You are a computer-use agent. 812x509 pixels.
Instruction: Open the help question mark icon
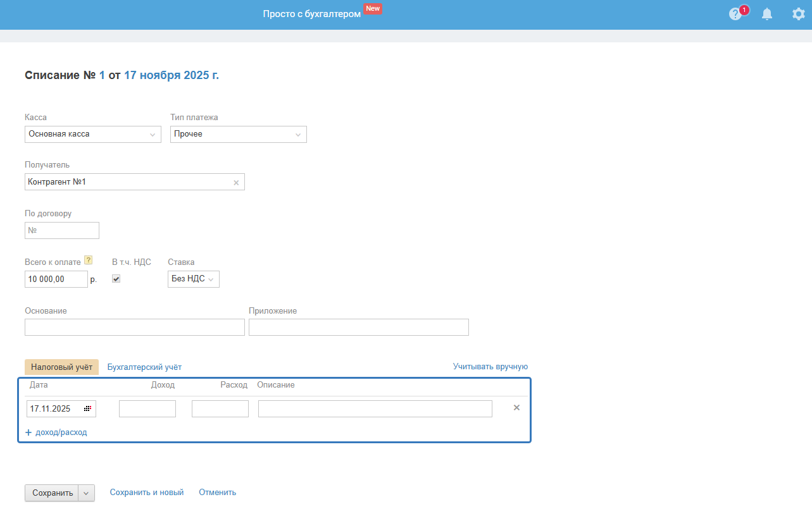coord(735,14)
